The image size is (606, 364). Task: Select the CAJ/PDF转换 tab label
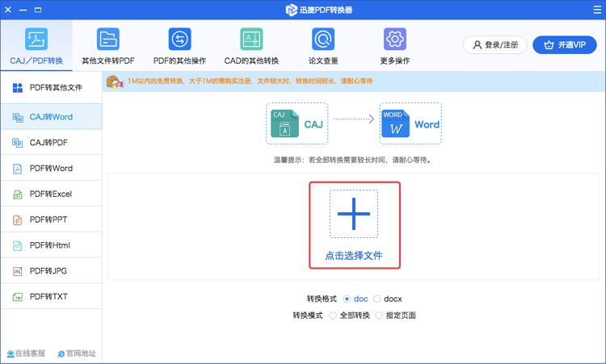tap(36, 61)
